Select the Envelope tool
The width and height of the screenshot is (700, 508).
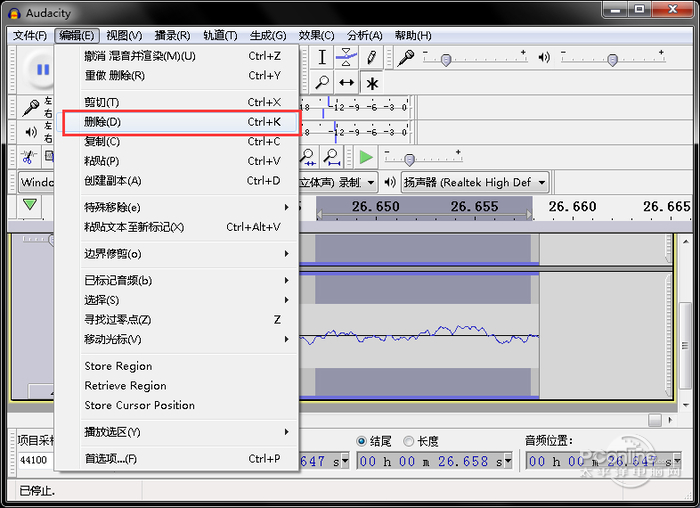[x=346, y=57]
